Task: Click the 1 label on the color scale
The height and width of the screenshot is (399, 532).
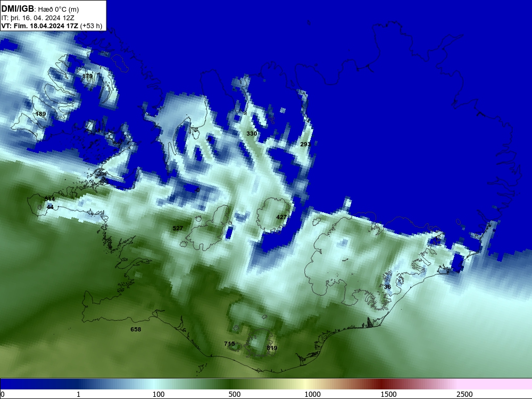Action: tap(78, 394)
